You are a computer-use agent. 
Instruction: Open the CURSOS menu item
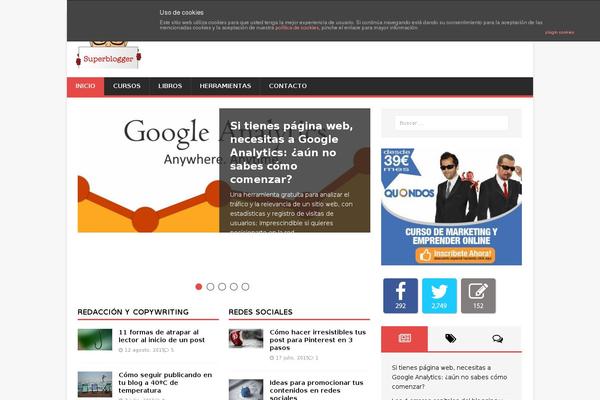(127, 86)
